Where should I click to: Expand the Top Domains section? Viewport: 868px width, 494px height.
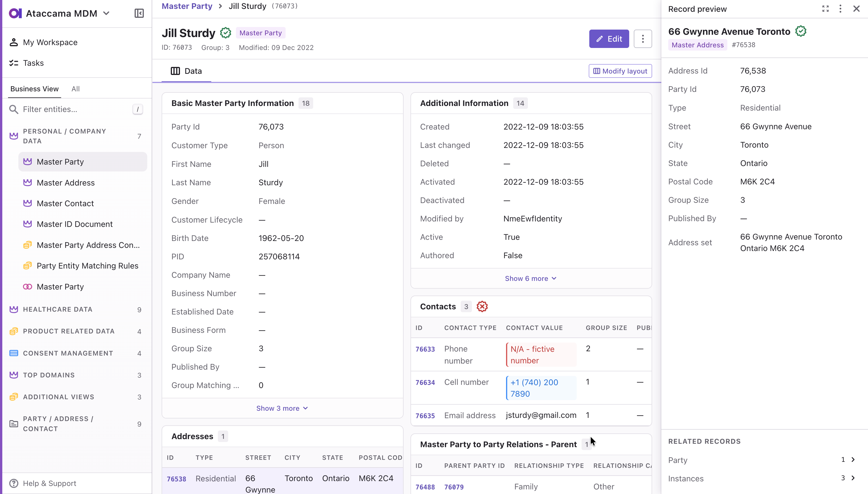(x=77, y=375)
